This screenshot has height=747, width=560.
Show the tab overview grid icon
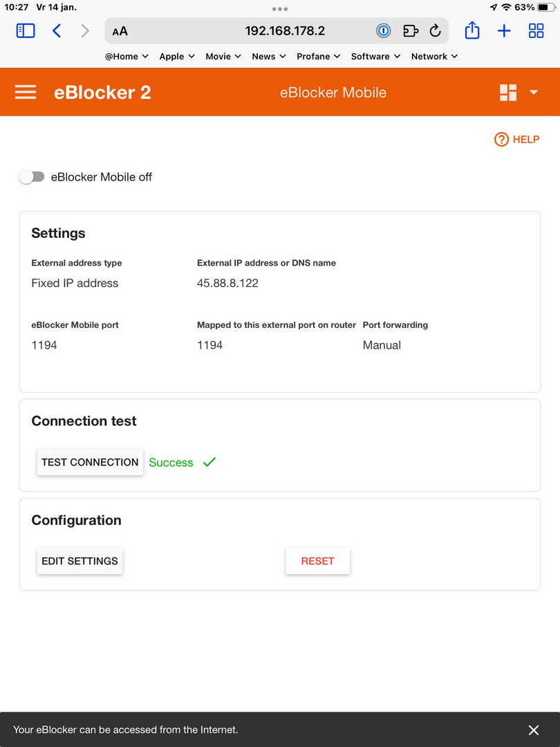[x=536, y=31]
